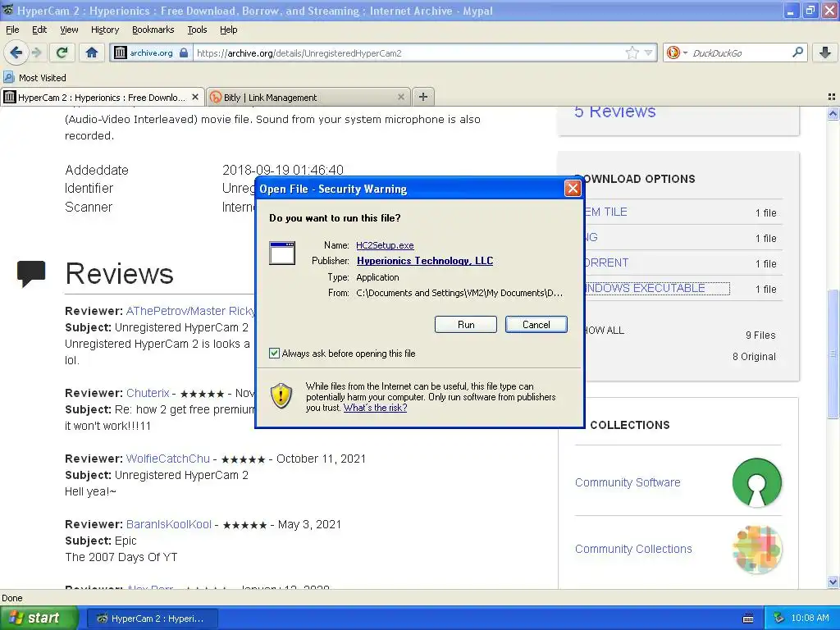Click the 10:08 AM taskbar clock
This screenshot has width=840, height=630.
pos(810,619)
